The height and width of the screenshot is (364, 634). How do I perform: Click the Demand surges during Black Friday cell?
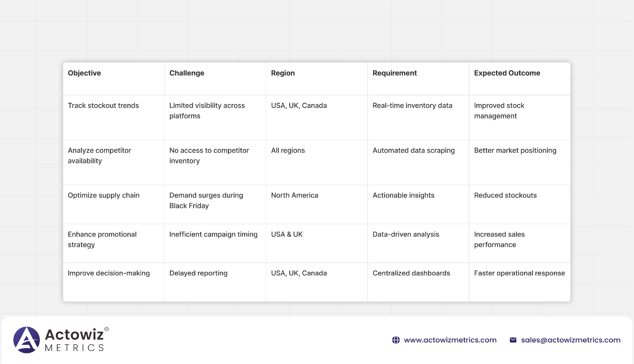click(206, 200)
